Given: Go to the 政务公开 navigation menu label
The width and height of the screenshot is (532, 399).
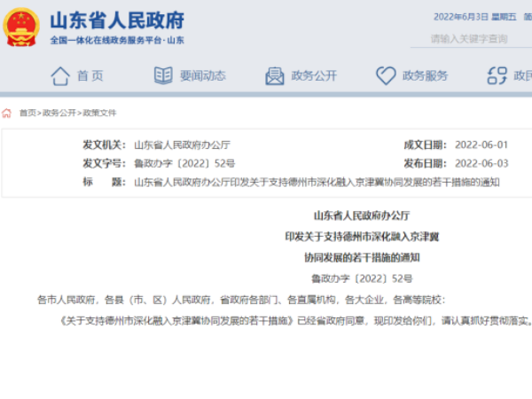Looking at the screenshot, I should point(314,76).
